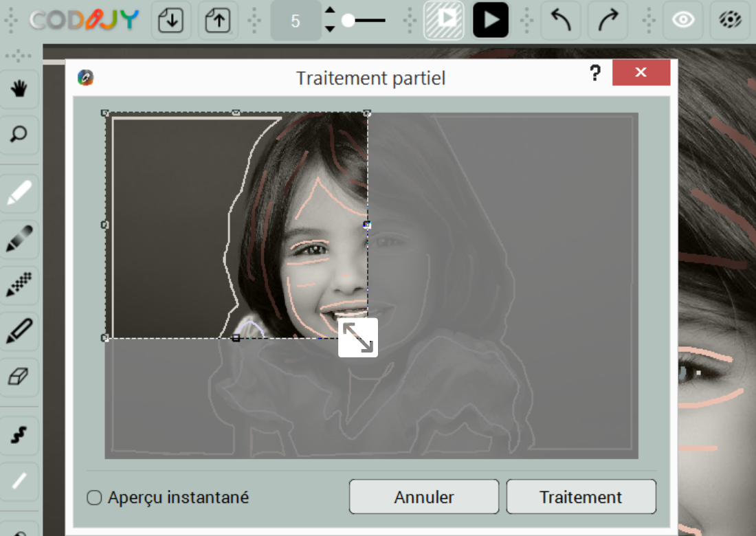The width and height of the screenshot is (756, 536).
Task: Click the brush size slider handle
Action: click(348, 20)
